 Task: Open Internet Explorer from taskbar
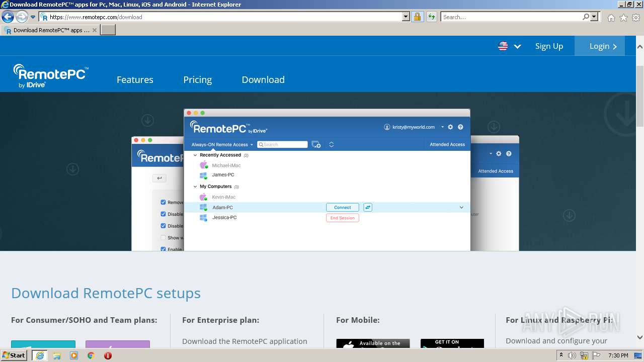[39, 355]
